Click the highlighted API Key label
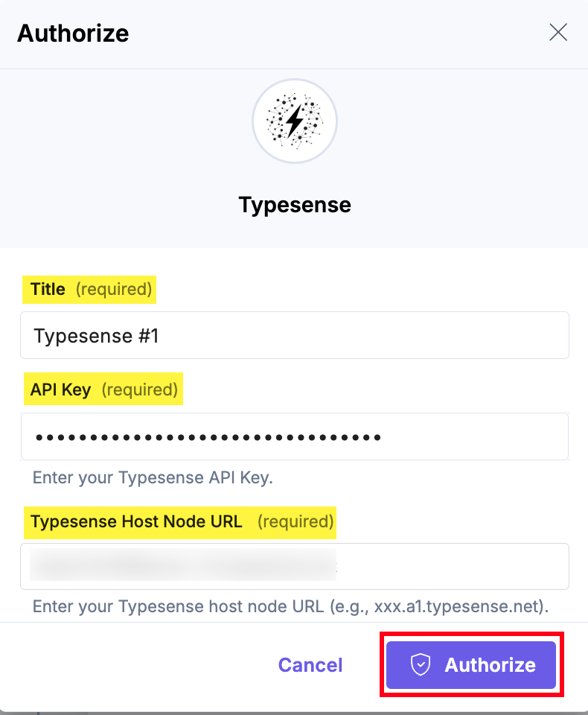This screenshot has height=715, width=588. tap(60, 390)
